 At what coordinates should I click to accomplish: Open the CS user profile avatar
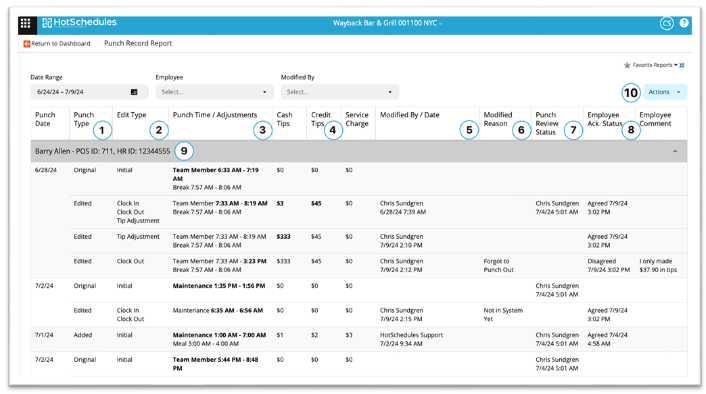(x=666, y=23)
